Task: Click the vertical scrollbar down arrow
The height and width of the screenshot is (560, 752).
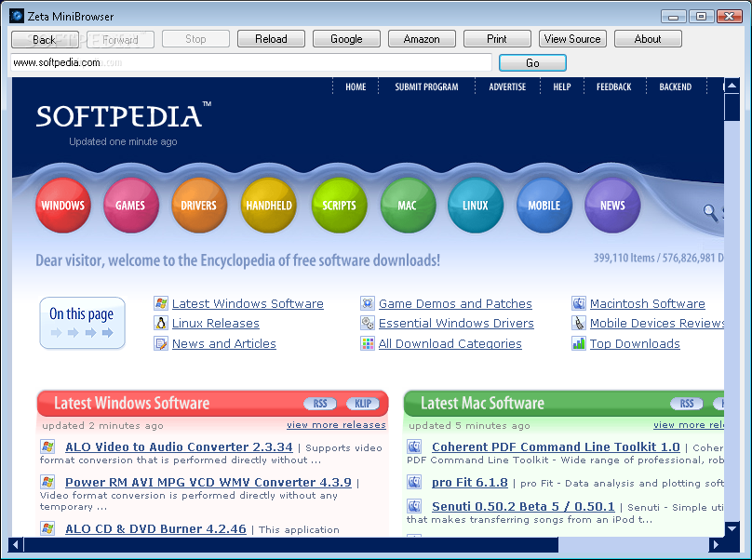Action: 732,528
